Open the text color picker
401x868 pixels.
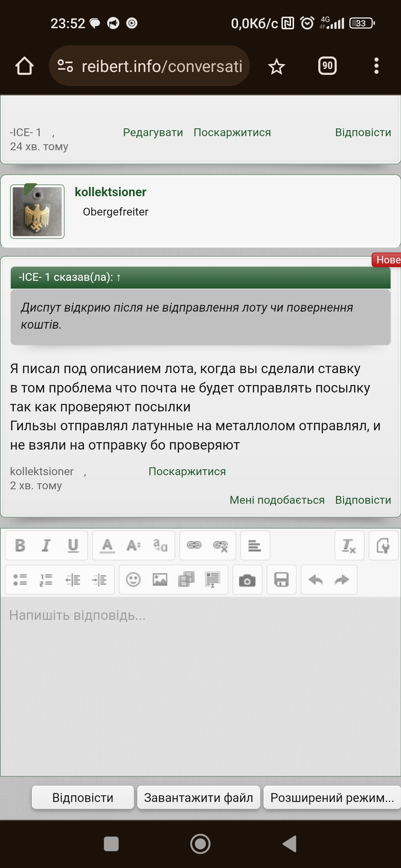(107, 545)
